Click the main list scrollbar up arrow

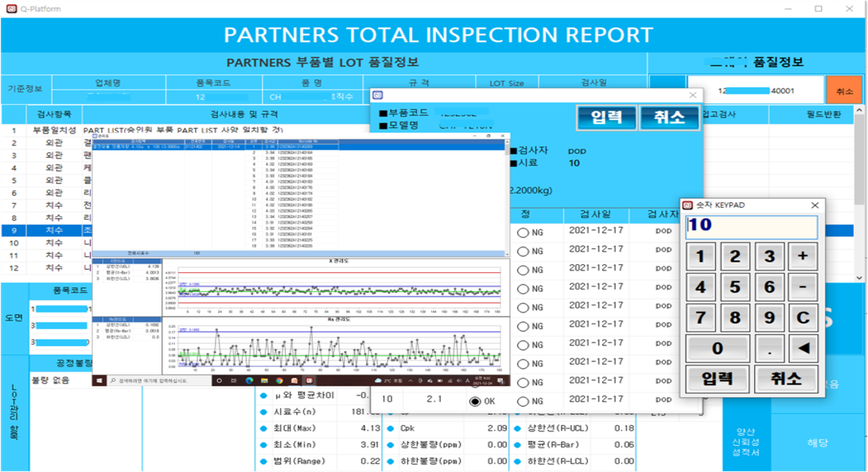point(859,111)
